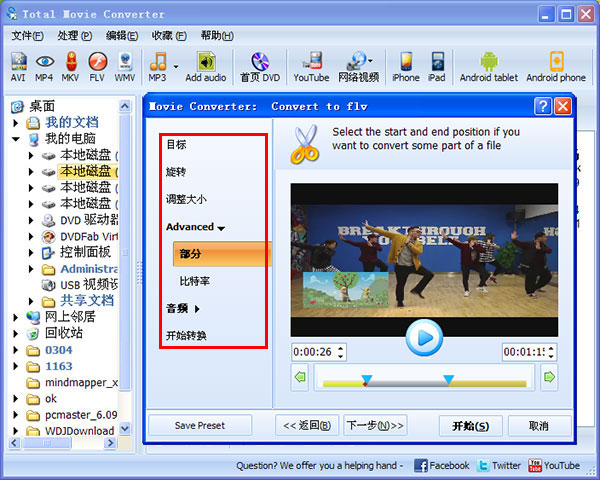The image size is (600, 480).
Task: Open the pcmaster_6.09 folder
Action: (81, 415)
